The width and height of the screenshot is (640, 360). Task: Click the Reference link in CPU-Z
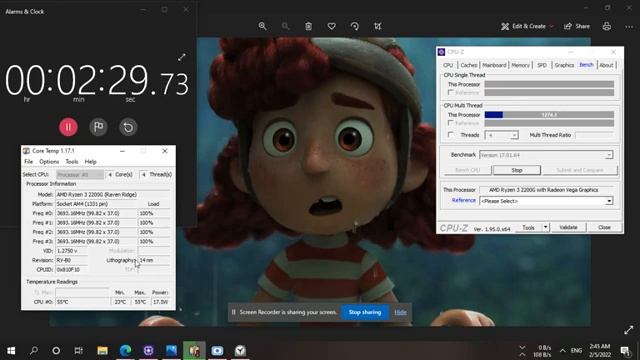click(x=464, y=200)
